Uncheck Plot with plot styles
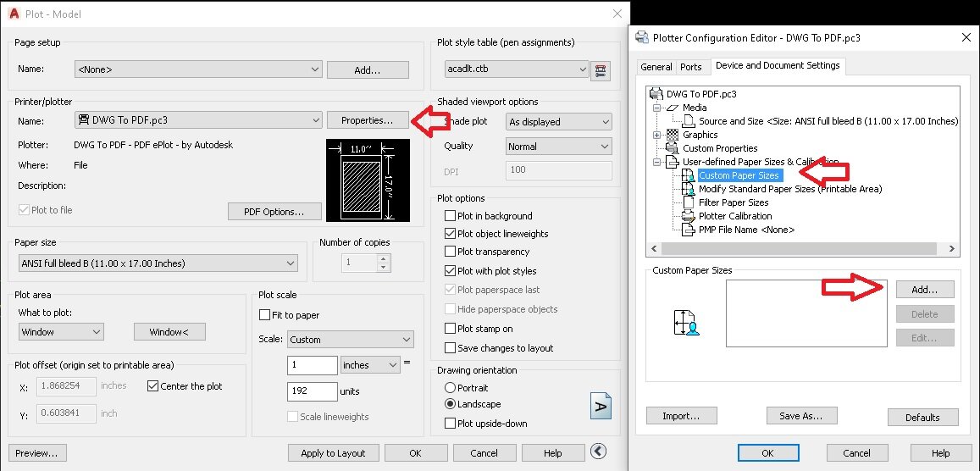Screen dimensions: 980x471 tap(450, 271)
